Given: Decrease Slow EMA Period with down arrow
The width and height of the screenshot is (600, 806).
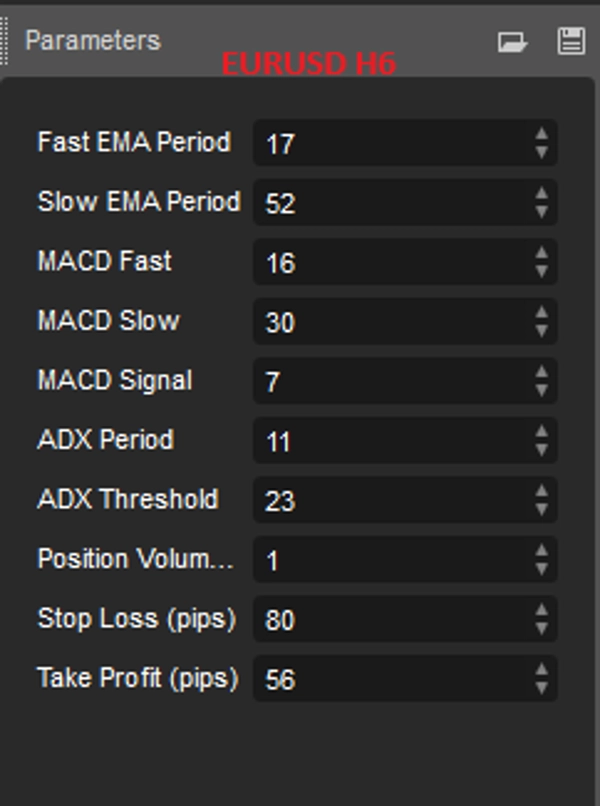Looking at the screenshot, I should (541, 212).
